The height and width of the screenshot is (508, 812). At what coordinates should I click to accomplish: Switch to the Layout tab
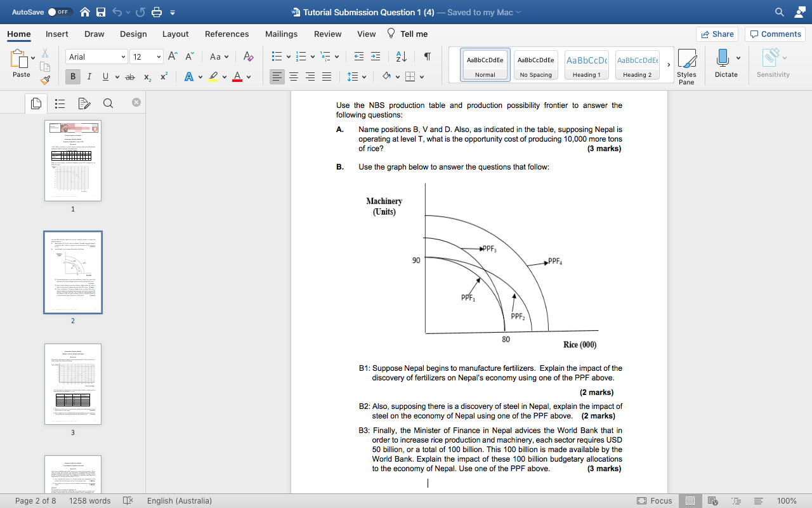175,34
